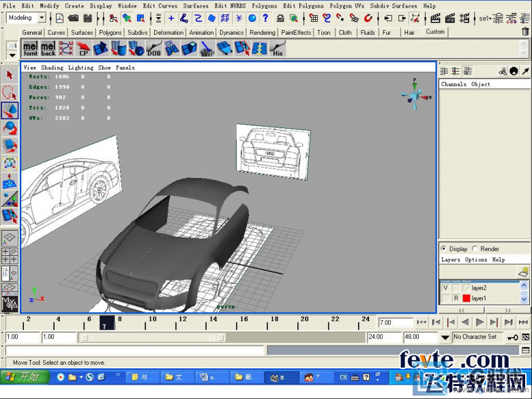Open the Layers menu in layer editor

451,260
